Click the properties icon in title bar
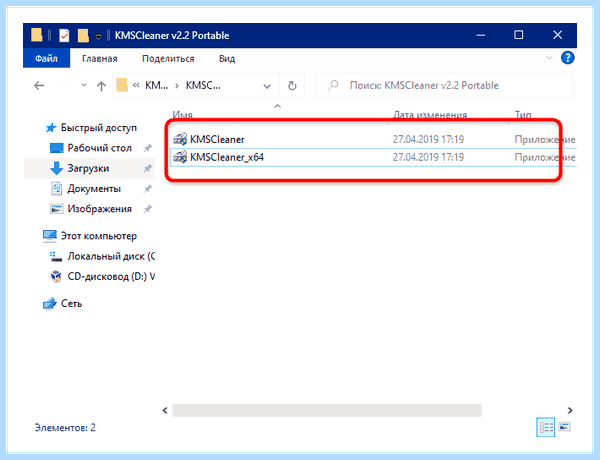 click(64, 36)
